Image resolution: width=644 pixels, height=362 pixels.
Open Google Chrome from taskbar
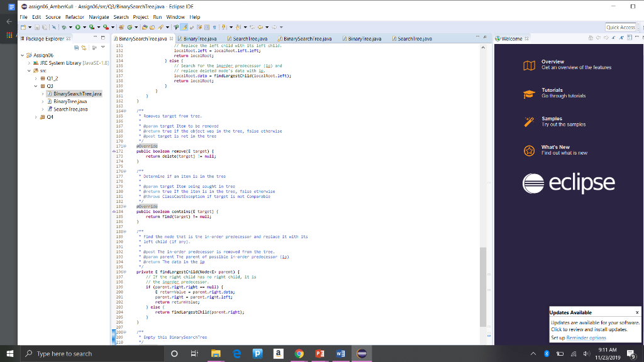click(x=299, y=353)
